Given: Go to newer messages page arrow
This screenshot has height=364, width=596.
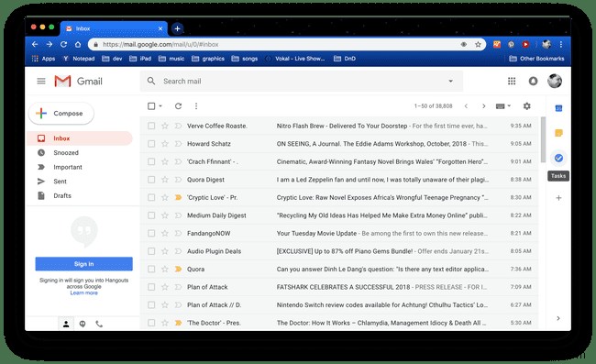Looking at the screenshot, I should [x=466, y=106].
